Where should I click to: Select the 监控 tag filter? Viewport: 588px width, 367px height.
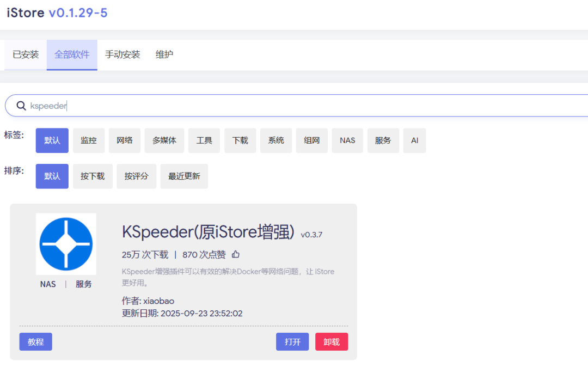coord(89,140)
